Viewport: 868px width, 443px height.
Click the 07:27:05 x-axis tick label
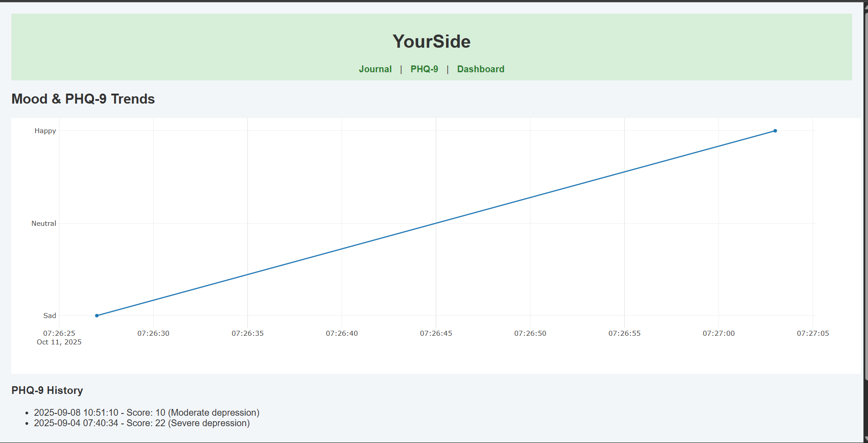(813, 333)
